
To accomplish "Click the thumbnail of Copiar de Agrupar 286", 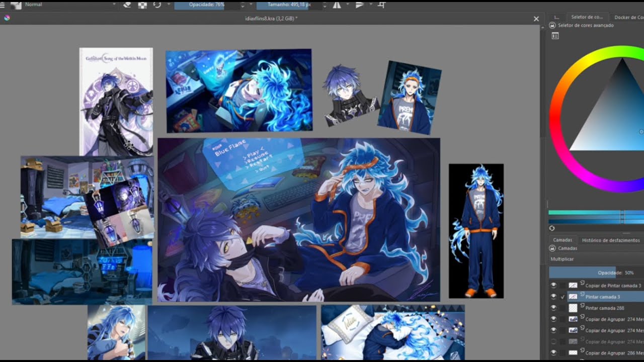I will 573,353.
